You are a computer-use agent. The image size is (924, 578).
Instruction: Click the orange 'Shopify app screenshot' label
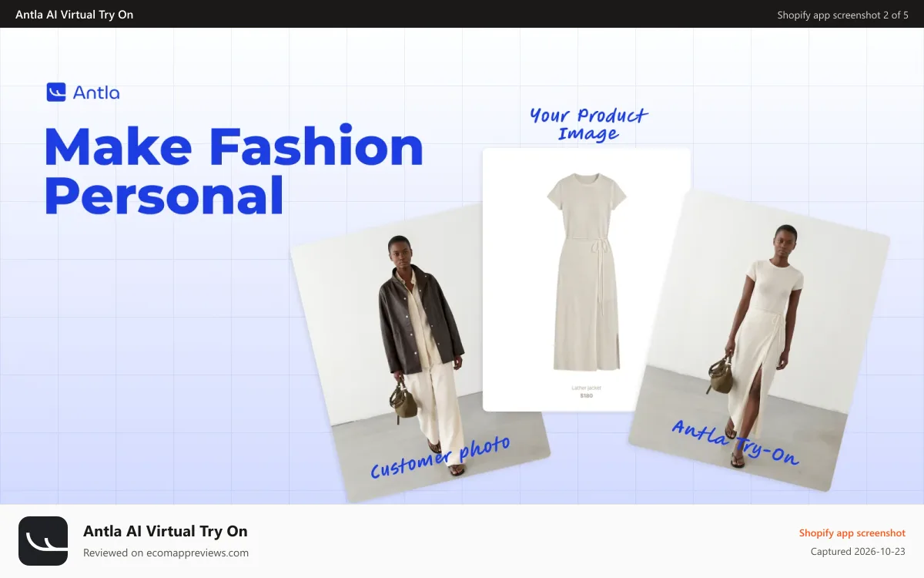click(x=852, y=533)
